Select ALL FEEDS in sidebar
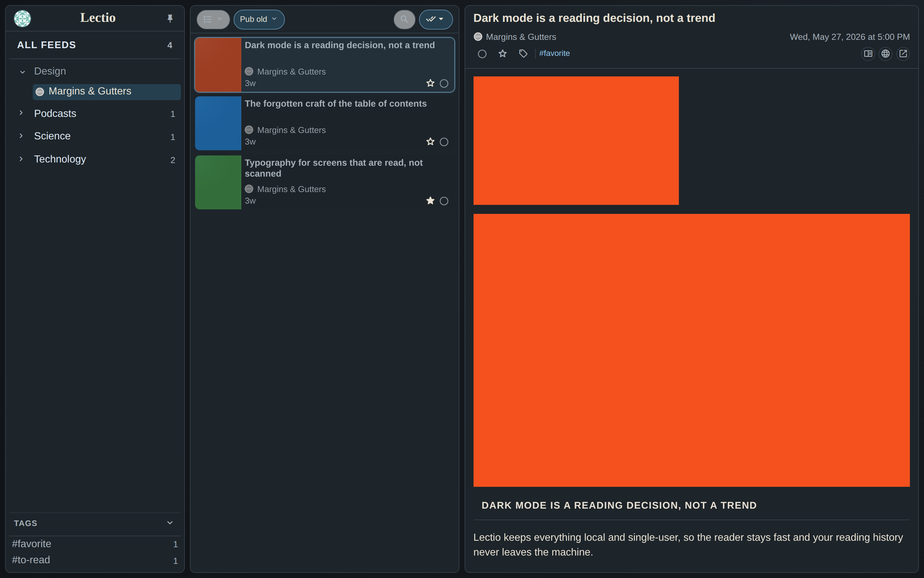Image resolution: width=924 pixels, height=578 pixels. pyautogui.click(x=95, y=45)
